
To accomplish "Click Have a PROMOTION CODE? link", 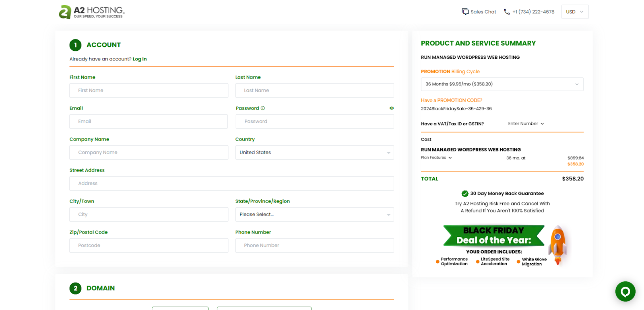I will 452,100.
